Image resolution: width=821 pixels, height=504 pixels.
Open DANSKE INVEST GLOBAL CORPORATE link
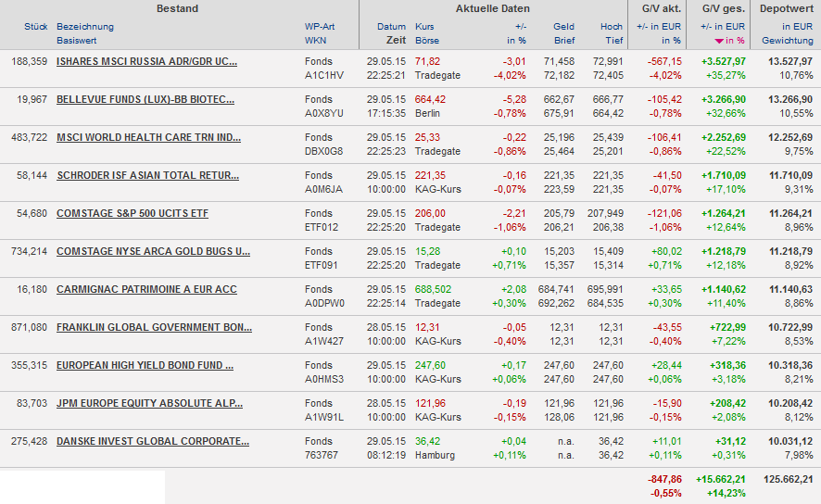click(153, 441)
